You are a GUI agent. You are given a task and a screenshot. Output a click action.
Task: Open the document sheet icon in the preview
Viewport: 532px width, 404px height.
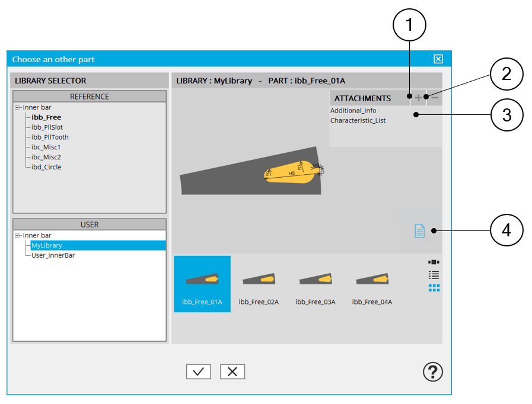tap(419, 231)
